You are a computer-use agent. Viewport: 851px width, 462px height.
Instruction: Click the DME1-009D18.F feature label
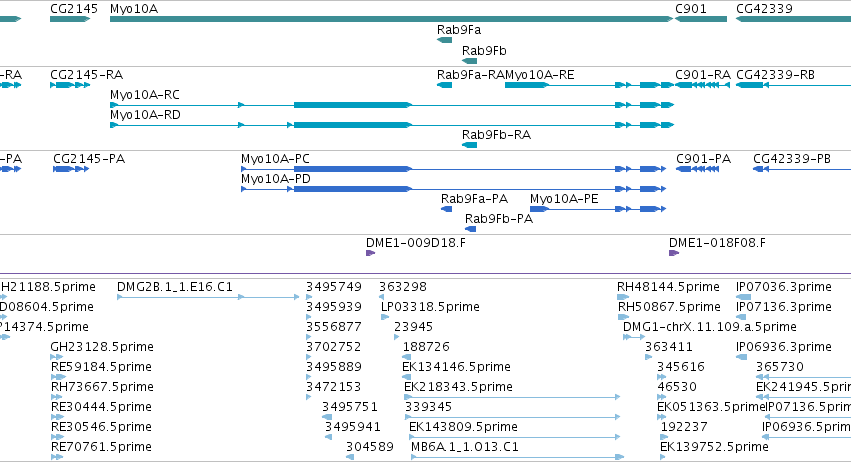pyautogui.click(x=416, y=243)
